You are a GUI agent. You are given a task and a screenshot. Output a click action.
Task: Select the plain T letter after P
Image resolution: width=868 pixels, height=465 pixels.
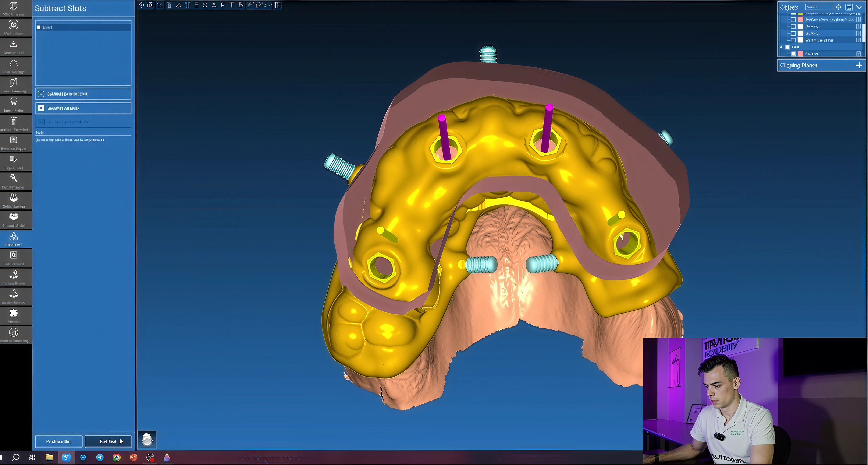point(231,5)
